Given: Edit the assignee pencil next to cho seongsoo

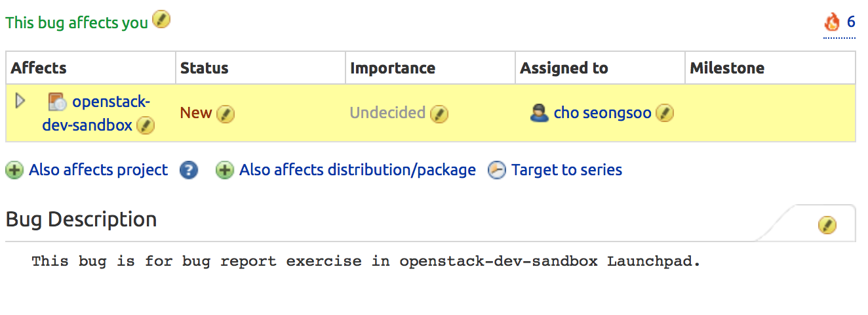Looking at the screenshot, I should (665, 114).
